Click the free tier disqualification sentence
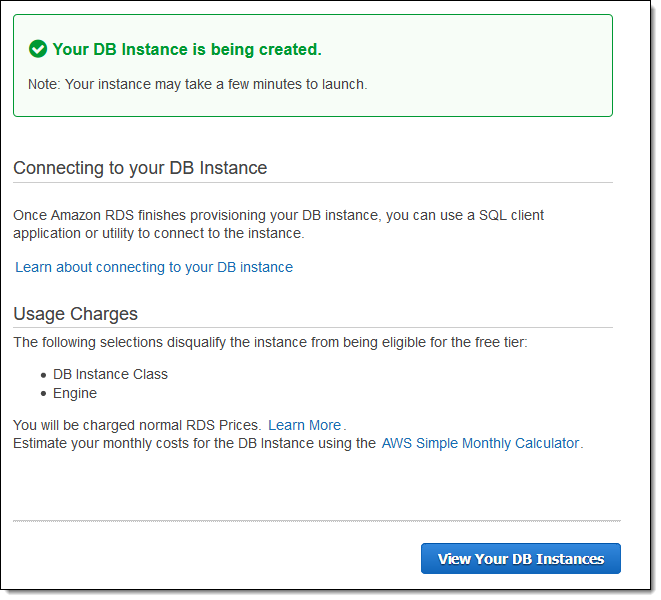The height and width of the screenshot is (600, 661). click(x=269, y=343)
